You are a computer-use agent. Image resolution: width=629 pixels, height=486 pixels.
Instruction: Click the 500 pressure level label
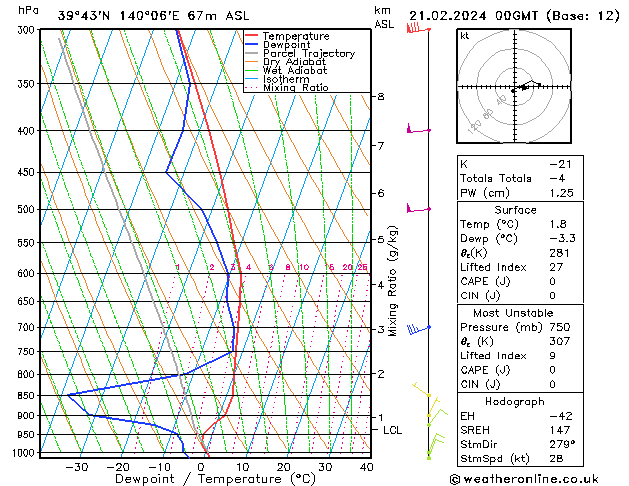28,209
